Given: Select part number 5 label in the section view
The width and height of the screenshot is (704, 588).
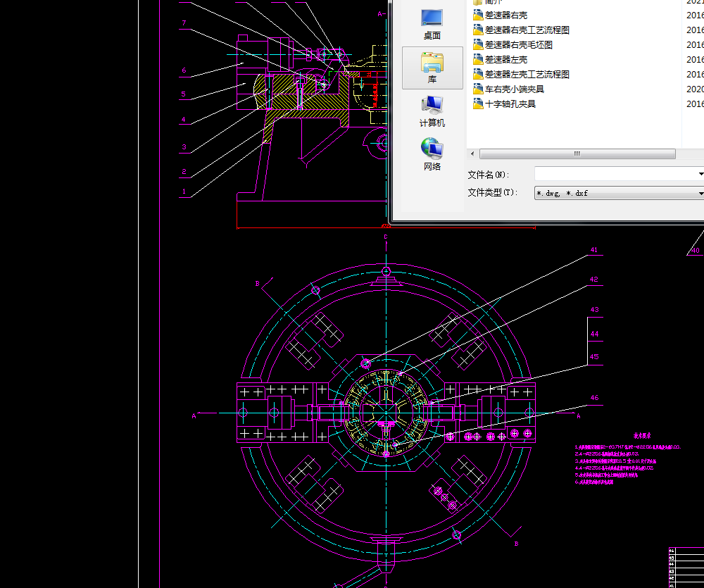Looking at the screenshot, I should tap(183, 94).
